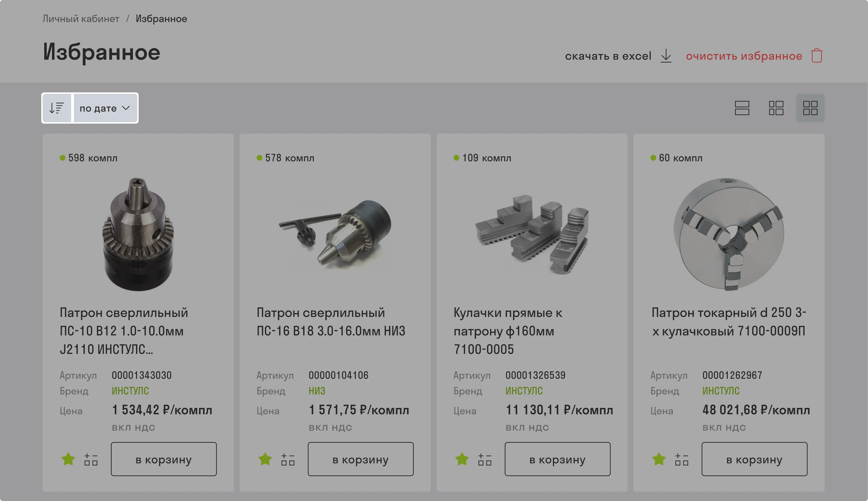
Task: Click price 1 534,42 ₽/компл
Action: point(162,410)
